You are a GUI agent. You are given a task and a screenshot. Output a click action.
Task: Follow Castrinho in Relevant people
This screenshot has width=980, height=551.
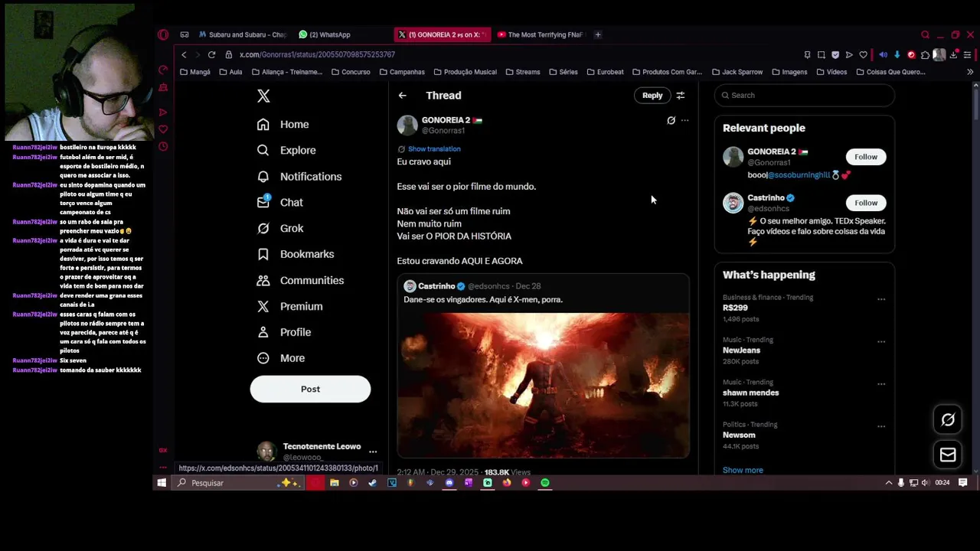tap(866, 203)
